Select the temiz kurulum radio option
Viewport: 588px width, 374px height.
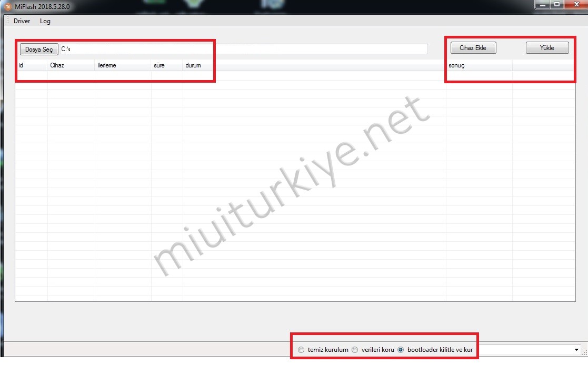[x=301, y=350]
